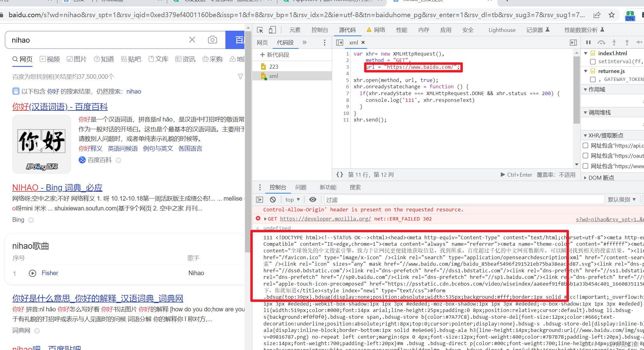644x350 pixels.
Task: Search original term nihao link
Action: [134, 91]
